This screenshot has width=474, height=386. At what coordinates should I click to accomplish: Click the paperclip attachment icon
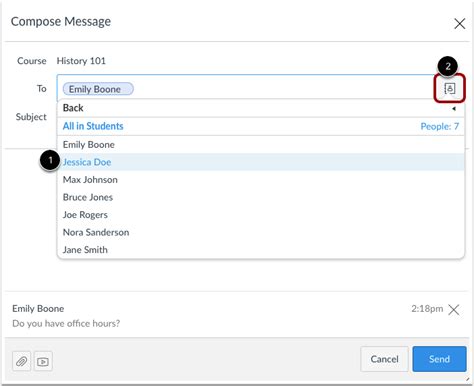(x=22, y=361)
